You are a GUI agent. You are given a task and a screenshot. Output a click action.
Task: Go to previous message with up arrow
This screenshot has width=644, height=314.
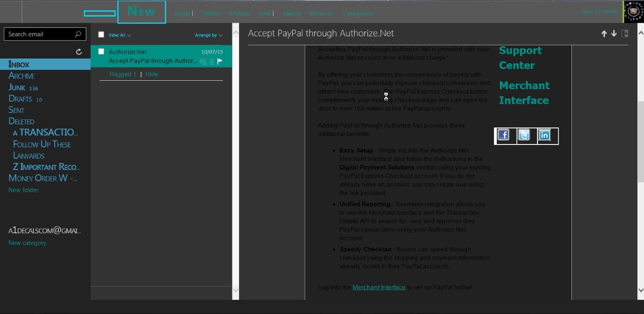coord(604,34)
